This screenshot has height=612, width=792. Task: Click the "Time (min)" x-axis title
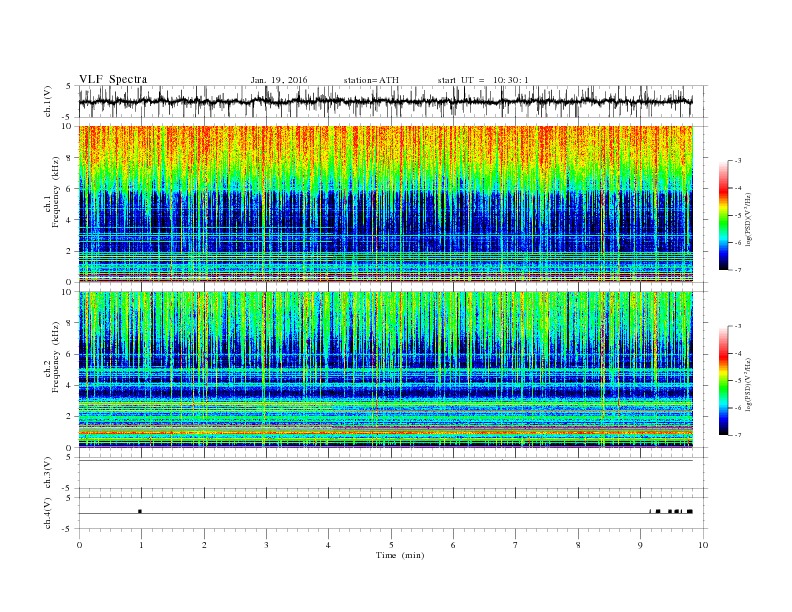click(400, 555)
